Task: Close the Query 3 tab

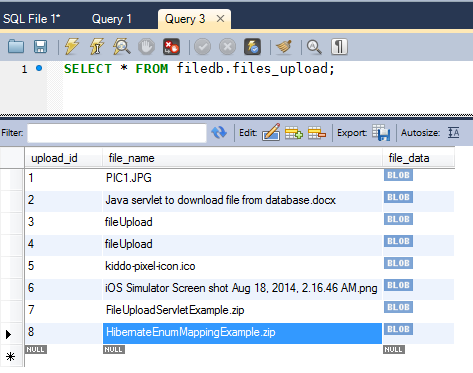Action: click(x=220, y=19)
